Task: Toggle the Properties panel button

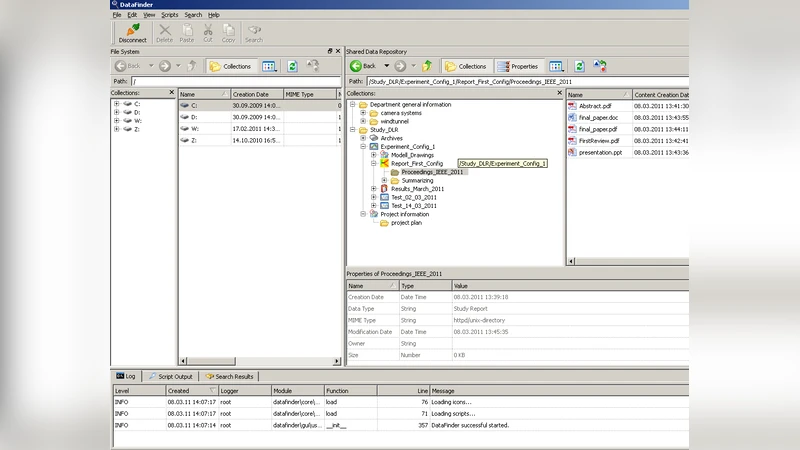Action: tap(518, 66)
